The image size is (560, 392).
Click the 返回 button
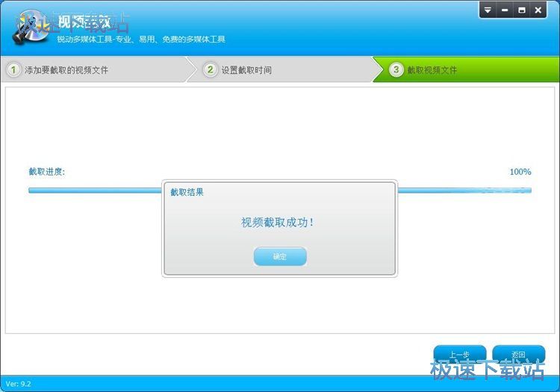[519, 354]
